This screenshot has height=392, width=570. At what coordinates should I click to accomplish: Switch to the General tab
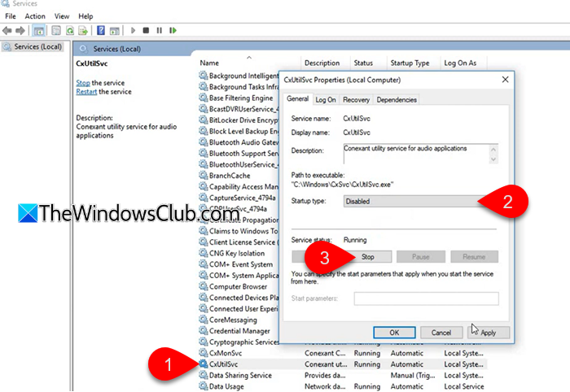(x=297, y=98)
